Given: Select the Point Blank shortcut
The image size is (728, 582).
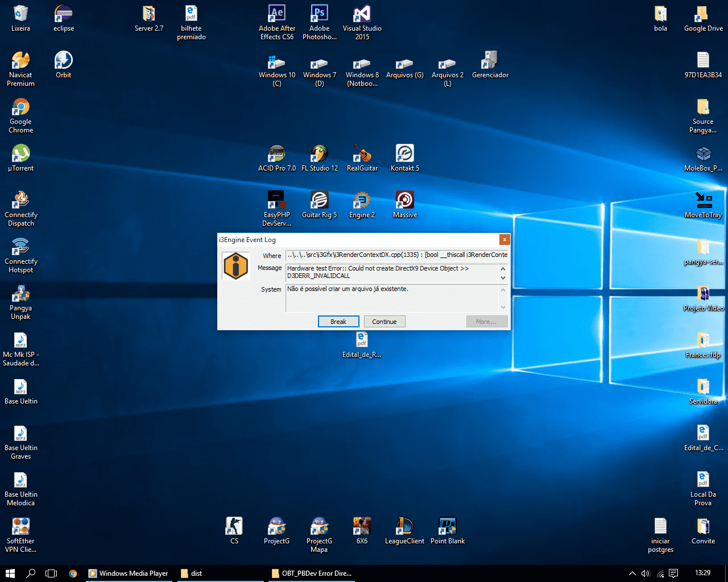Looking at the screenshot, I should click(x=448, y=531).
